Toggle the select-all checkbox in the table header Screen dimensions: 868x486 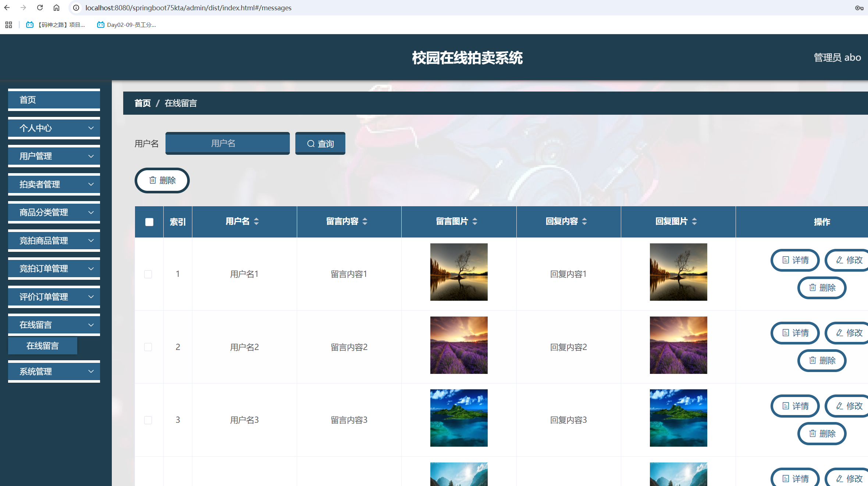coord(149,222)
